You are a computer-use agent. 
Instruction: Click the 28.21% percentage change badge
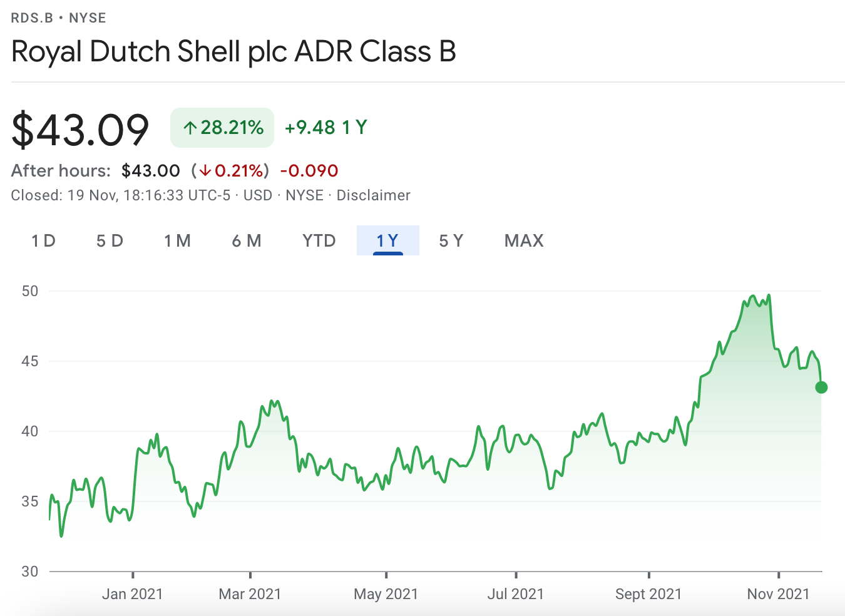(222, 127)
